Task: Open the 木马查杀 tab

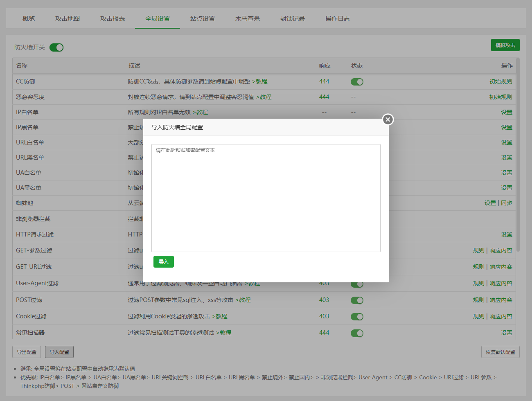Action: tap(248, 19)
